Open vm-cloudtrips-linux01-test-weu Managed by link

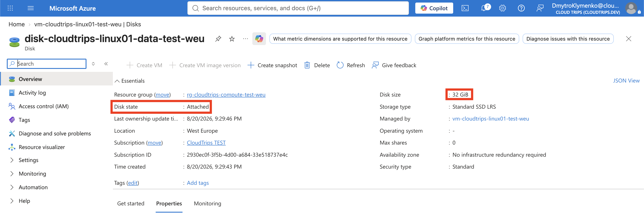490,119
